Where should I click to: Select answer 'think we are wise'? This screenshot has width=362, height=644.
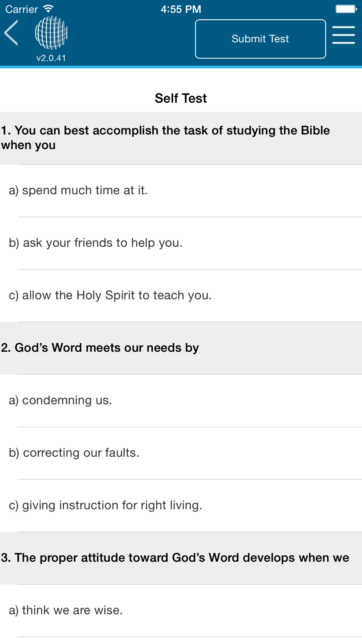click(181, 611)
